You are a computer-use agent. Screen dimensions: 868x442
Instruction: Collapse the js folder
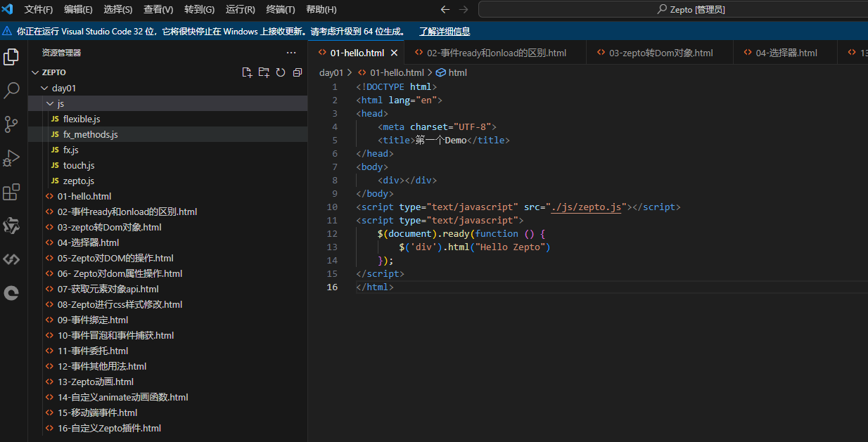coord(49,103)
